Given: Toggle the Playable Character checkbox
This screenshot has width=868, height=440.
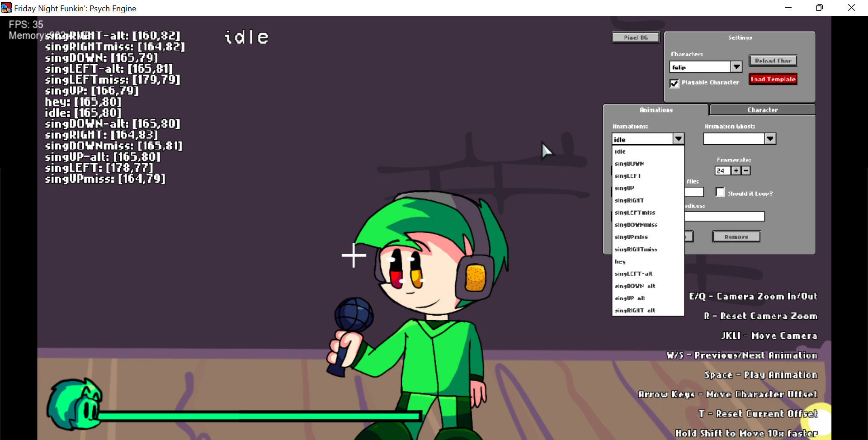Looking at the screenshot, I should [674, 83].
